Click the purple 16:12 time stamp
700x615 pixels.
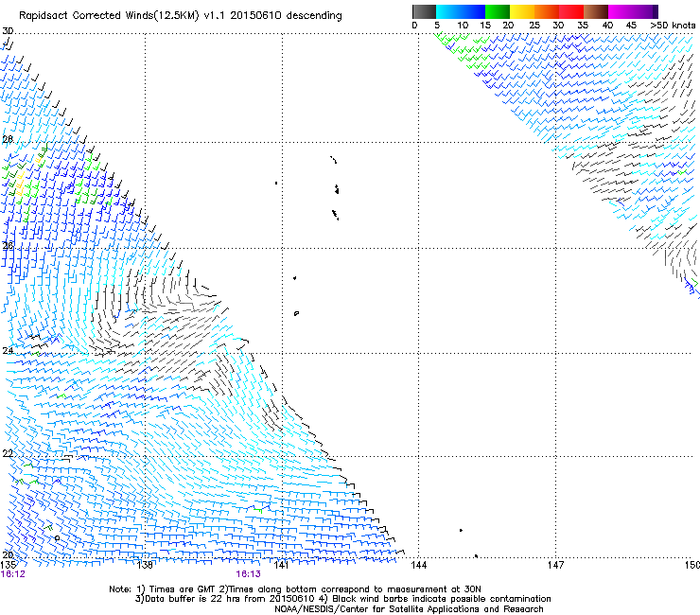(x=13, y=574)
